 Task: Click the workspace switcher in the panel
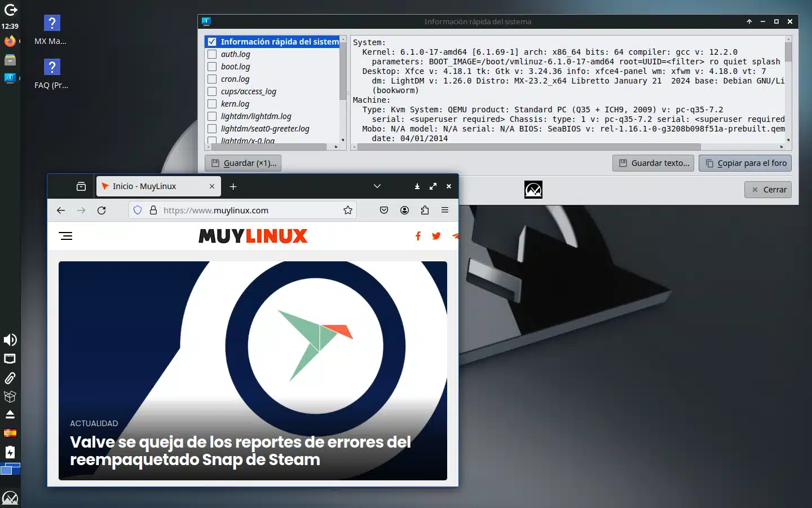(x=10, y=469)
